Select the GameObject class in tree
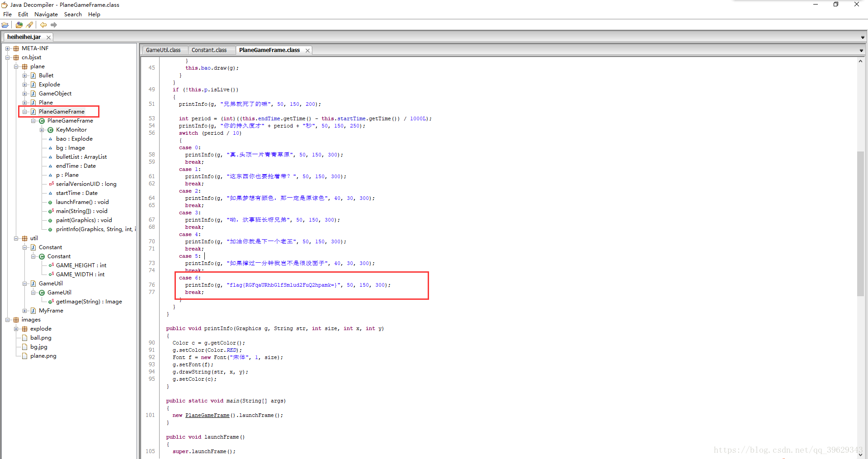 [x=55, y=94]
